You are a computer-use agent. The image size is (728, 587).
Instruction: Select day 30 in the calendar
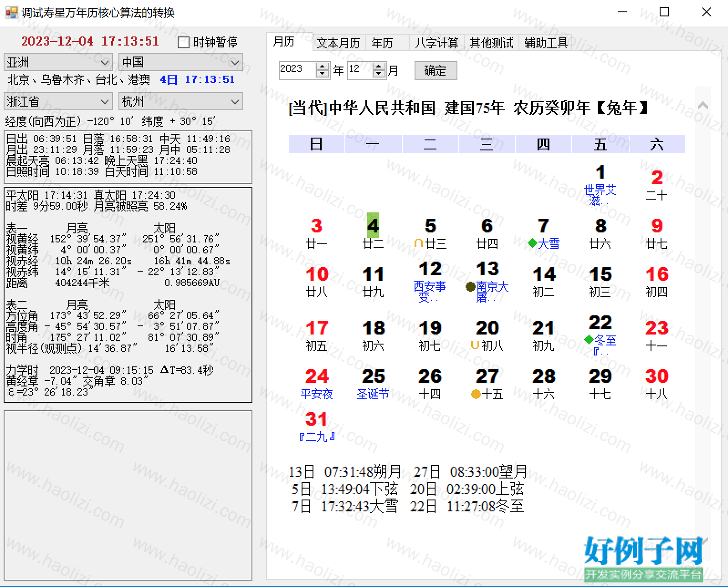[x=656, y=376]
